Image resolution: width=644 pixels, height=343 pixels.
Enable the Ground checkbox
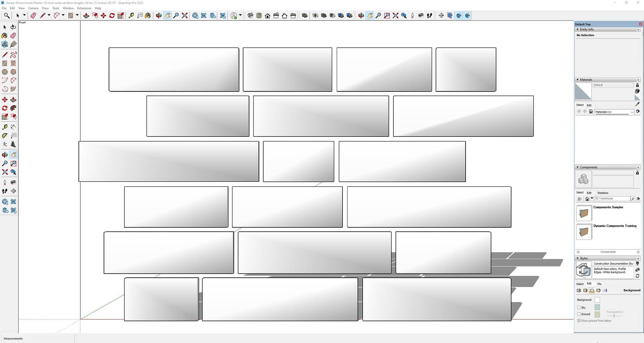[579, 314]
